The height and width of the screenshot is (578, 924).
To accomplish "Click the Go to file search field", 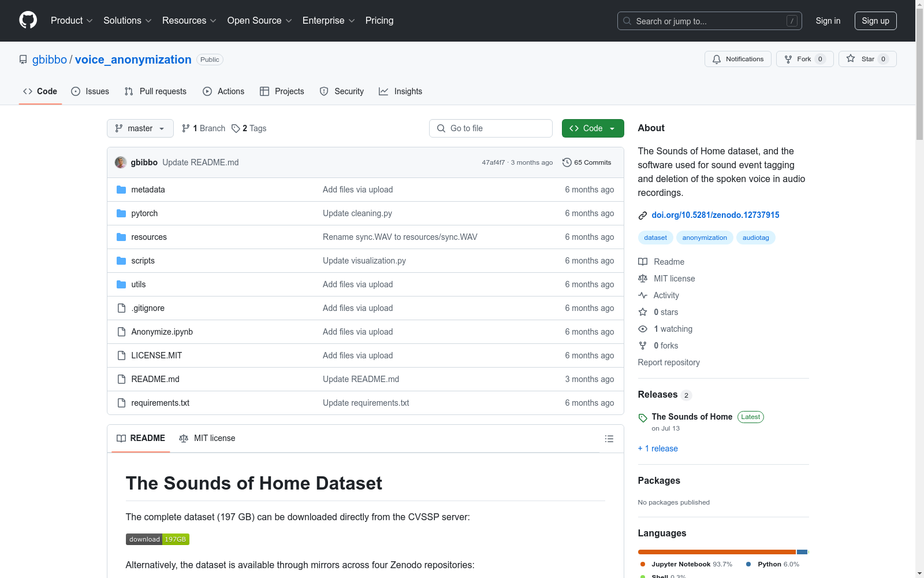I will click(491, 128).
